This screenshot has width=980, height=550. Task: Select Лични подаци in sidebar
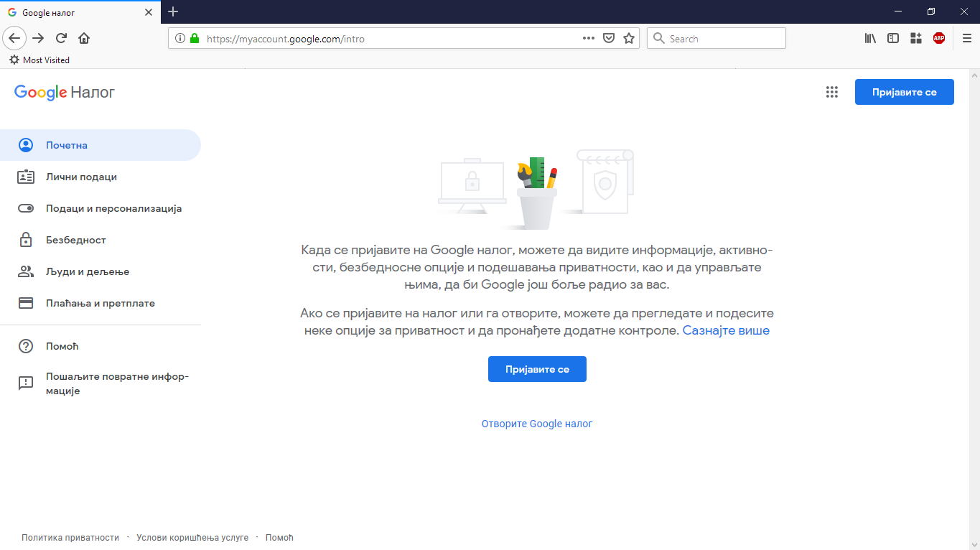(x=81, y=177)
